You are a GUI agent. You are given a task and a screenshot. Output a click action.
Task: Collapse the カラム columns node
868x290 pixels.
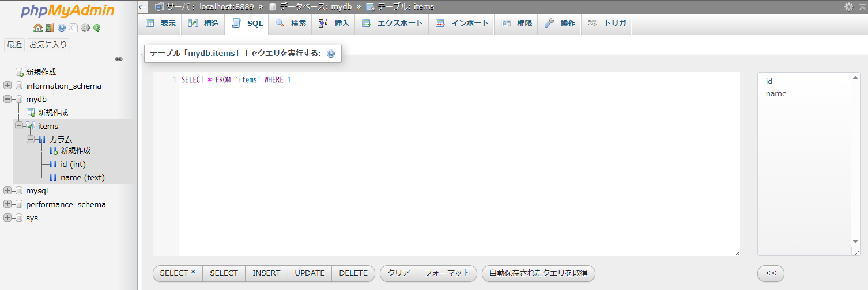click(31, 139)
